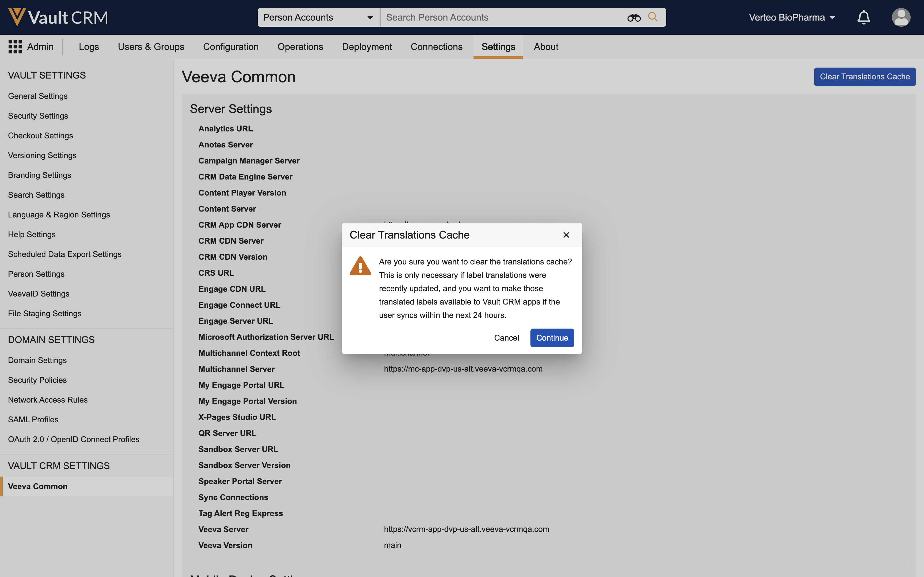Switch to the Configuration tab
Viewport: 924px width, 577px height.
(x=231, y=46)
